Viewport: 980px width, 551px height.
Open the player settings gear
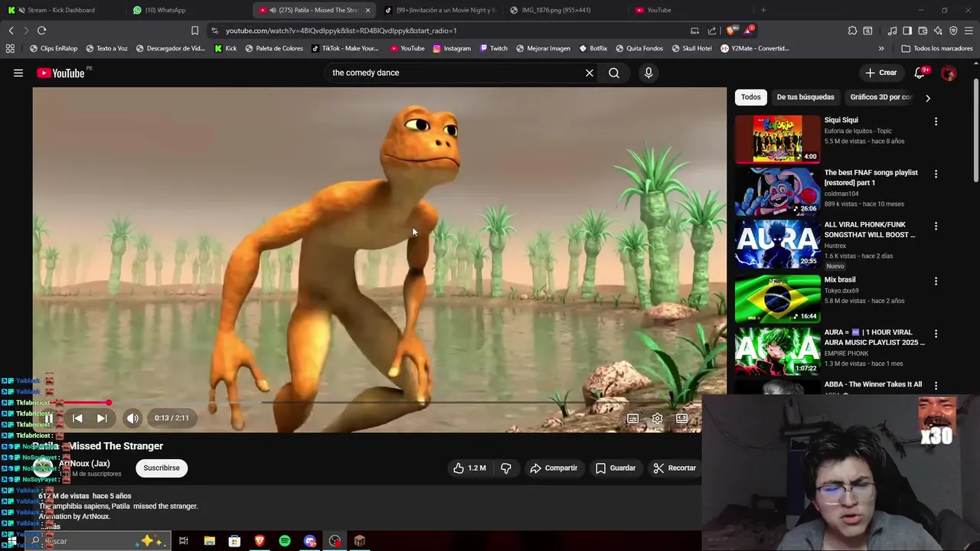[x=657, y=418]
